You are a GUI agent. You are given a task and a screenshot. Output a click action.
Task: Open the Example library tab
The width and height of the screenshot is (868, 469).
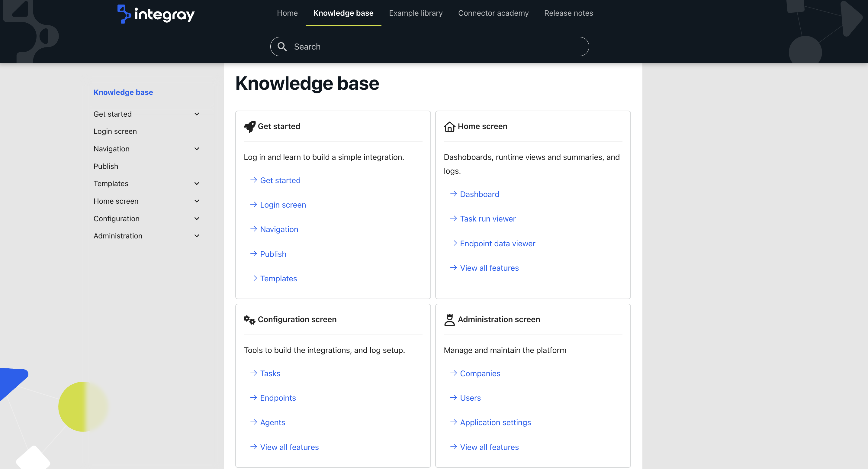pyautogui.click(x=416, y=13)
